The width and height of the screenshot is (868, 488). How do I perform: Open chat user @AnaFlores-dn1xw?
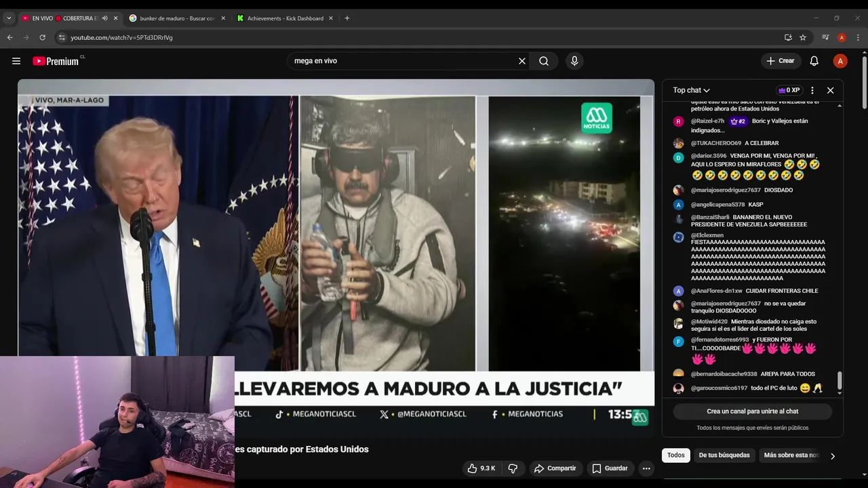(716, 291)
